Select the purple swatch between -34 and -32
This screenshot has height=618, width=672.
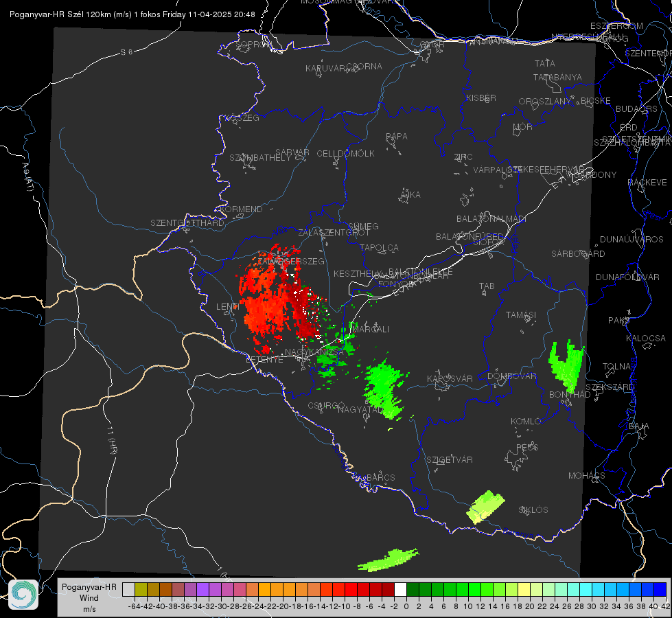202,589
